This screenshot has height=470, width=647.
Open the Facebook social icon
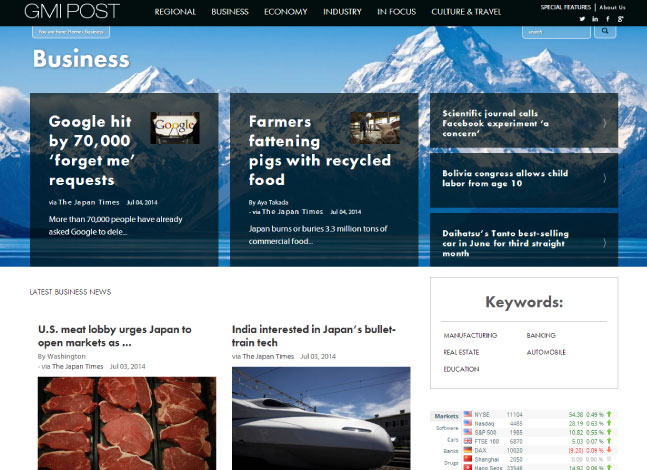point(608,19)
